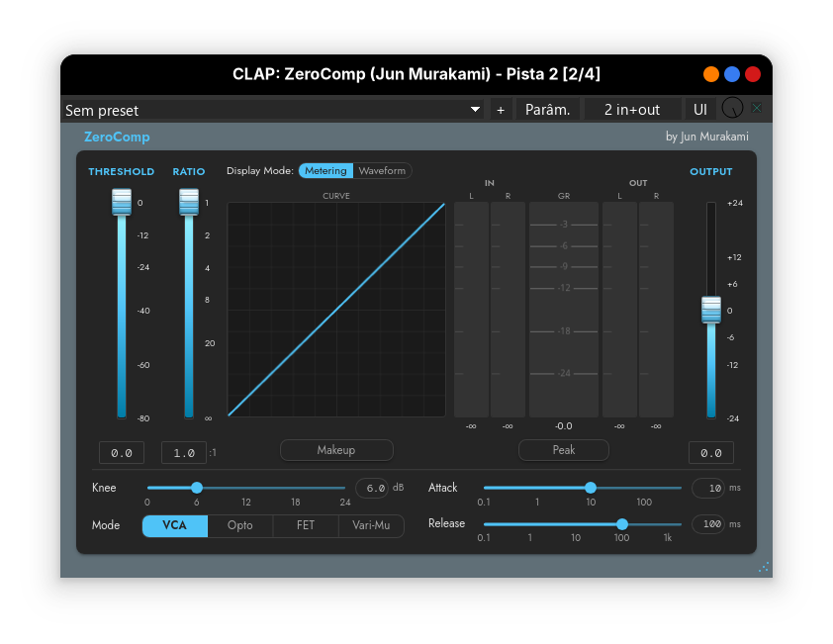Click the '+12' mark on Output scale
Viewport: 833px width, 644px height.
tap(734, 257)
